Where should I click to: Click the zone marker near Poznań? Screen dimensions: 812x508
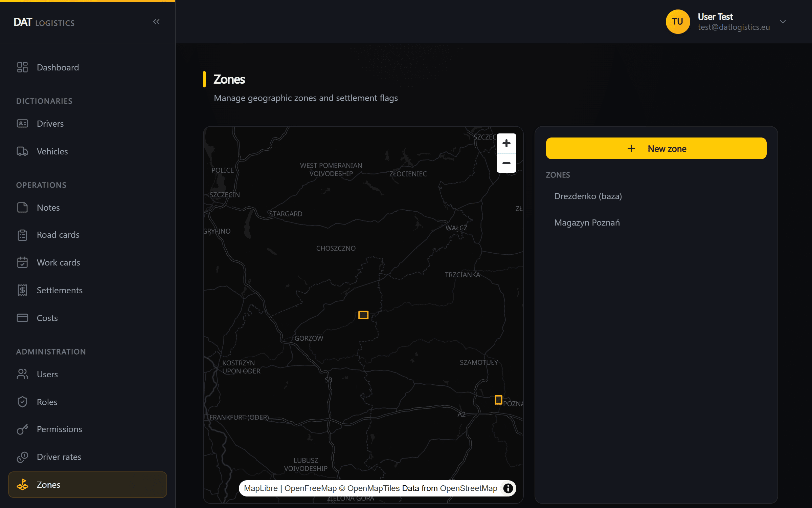[498, 400]
